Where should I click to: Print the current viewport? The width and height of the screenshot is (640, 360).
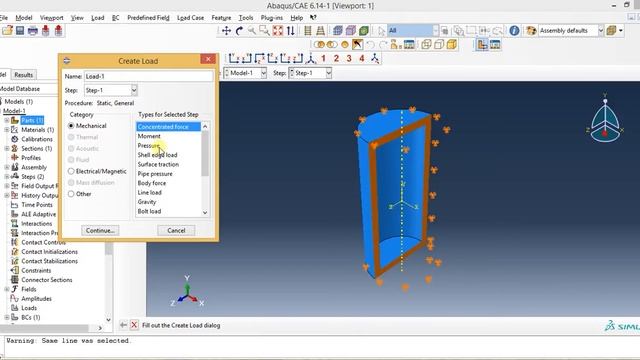(x=33, y=31)
